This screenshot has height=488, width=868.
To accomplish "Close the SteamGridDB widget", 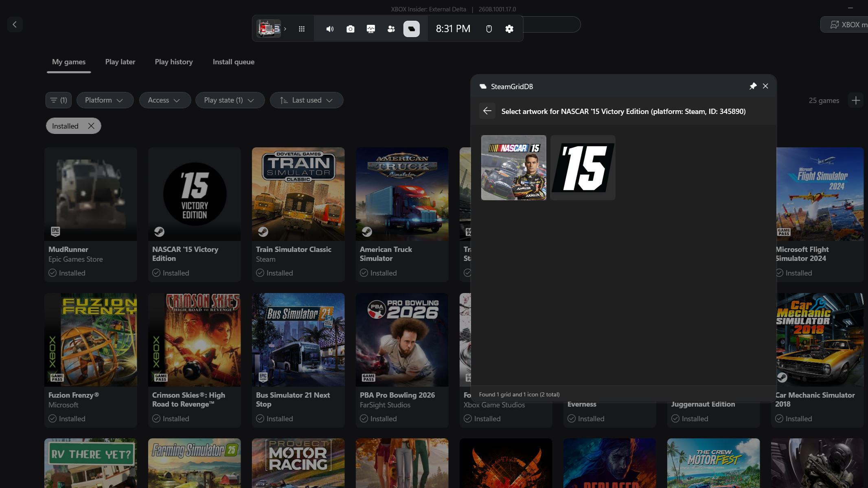I will click(x=765, y=86).
